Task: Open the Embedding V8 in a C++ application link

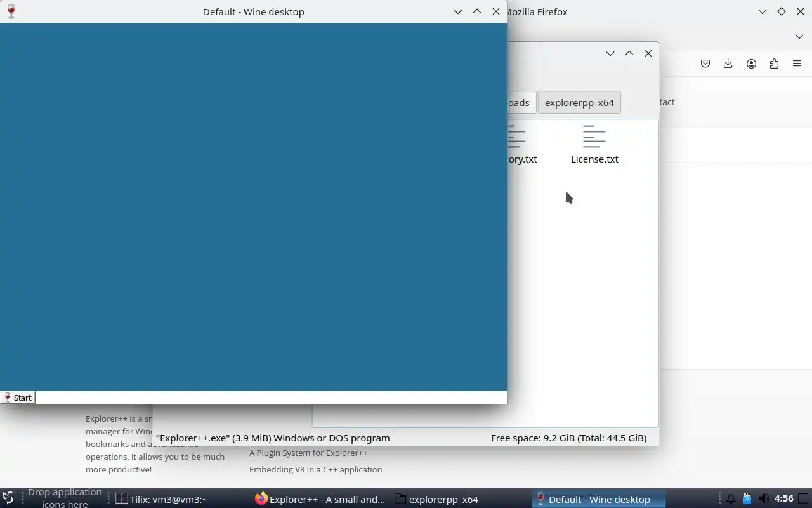Action: click(315, 469)
